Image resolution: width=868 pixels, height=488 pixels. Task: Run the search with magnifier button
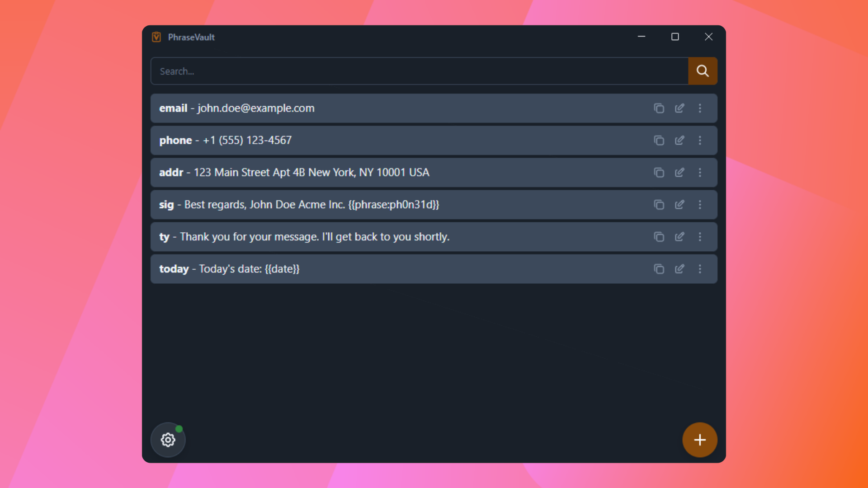702,71
